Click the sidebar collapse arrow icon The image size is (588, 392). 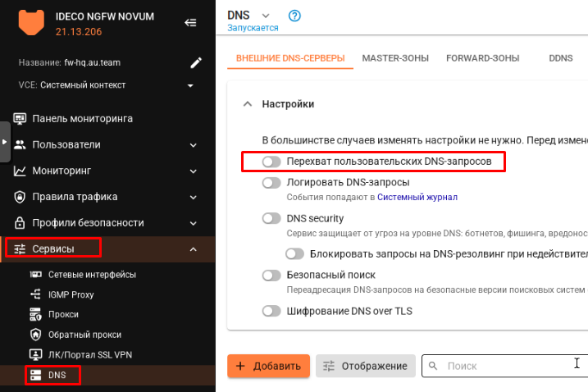(x=190, y=23)
